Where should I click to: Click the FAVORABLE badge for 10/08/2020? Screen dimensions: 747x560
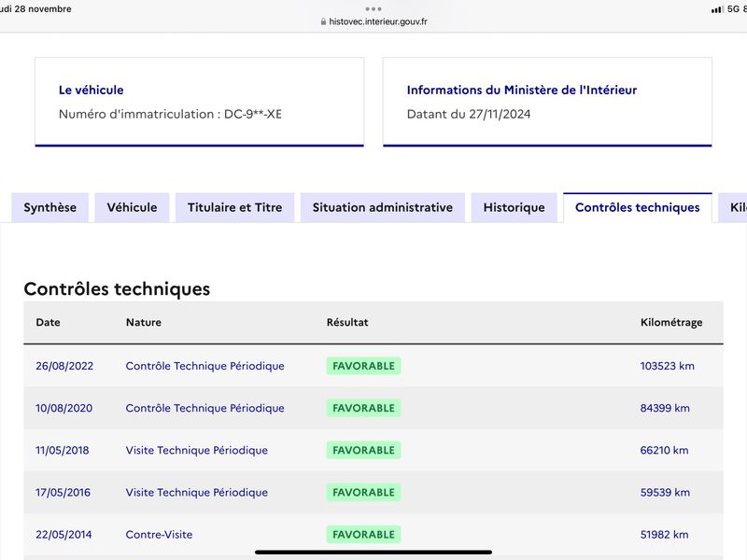tap(363, 408)
